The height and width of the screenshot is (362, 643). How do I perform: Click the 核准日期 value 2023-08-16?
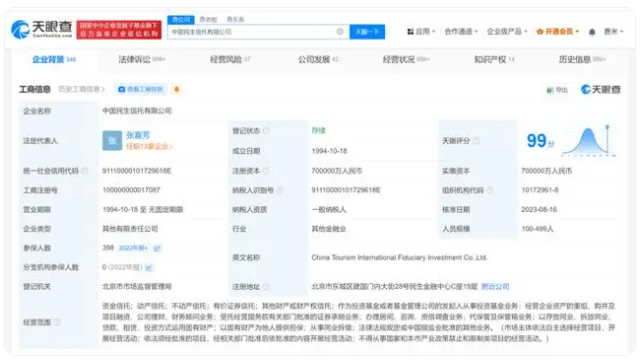click(x=539, y=209)
